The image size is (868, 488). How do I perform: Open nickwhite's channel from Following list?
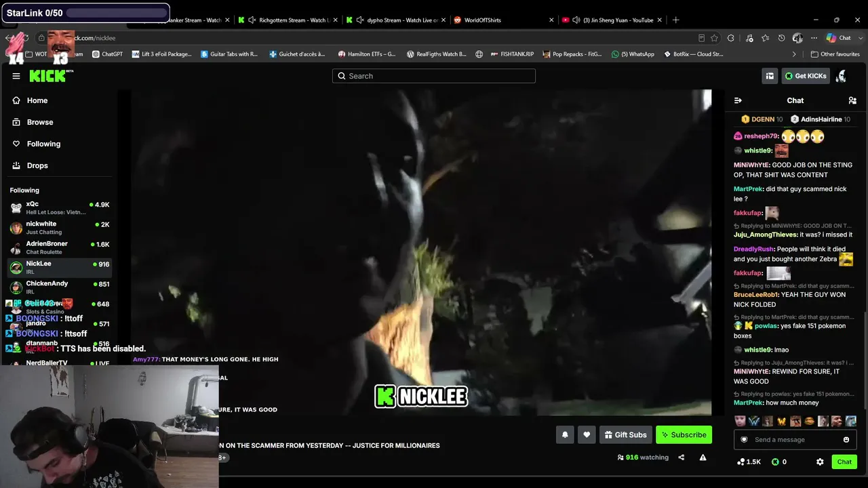[x=60, y=228]
